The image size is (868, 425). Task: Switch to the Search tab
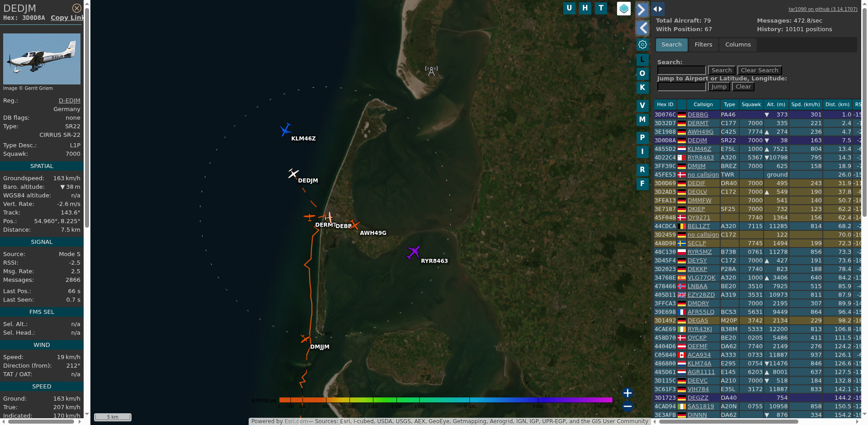click(671, 45)
